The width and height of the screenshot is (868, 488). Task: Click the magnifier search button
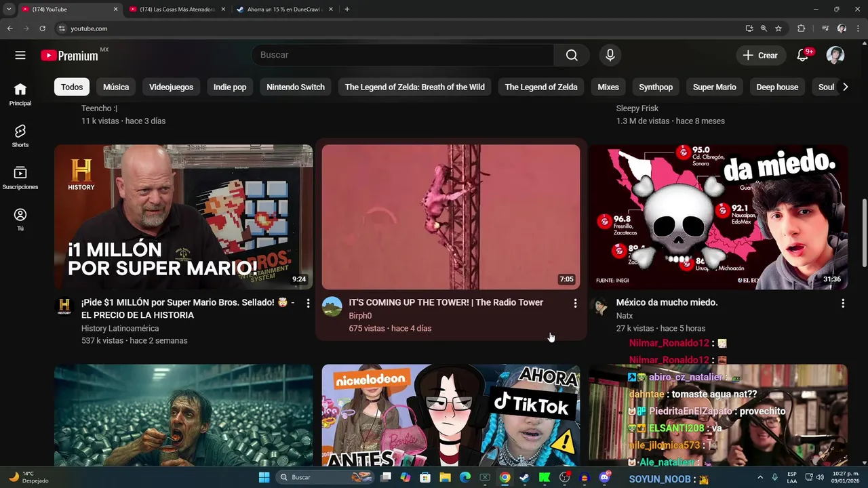pos(572,56)
